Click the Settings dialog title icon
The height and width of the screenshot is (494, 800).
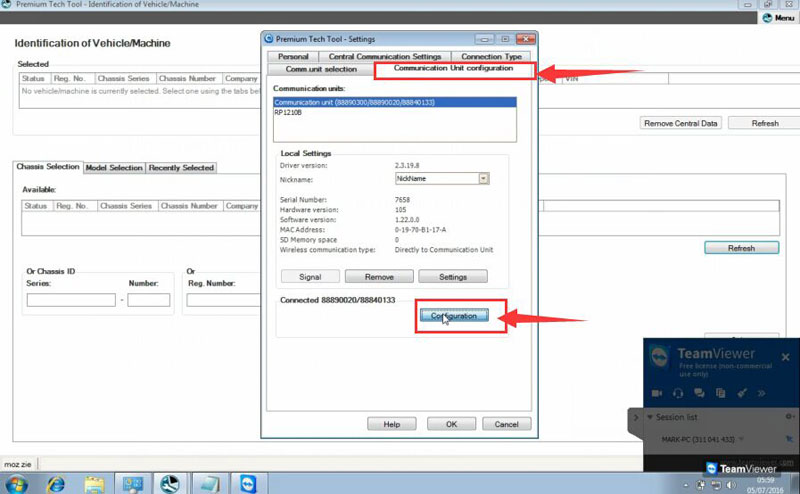coord(269,39)
